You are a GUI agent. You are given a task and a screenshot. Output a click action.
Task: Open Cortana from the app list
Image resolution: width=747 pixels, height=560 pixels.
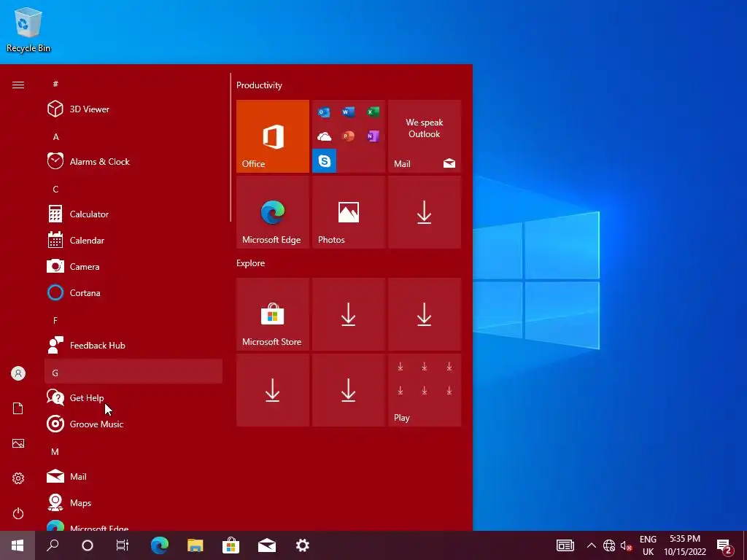click(133, 293)
